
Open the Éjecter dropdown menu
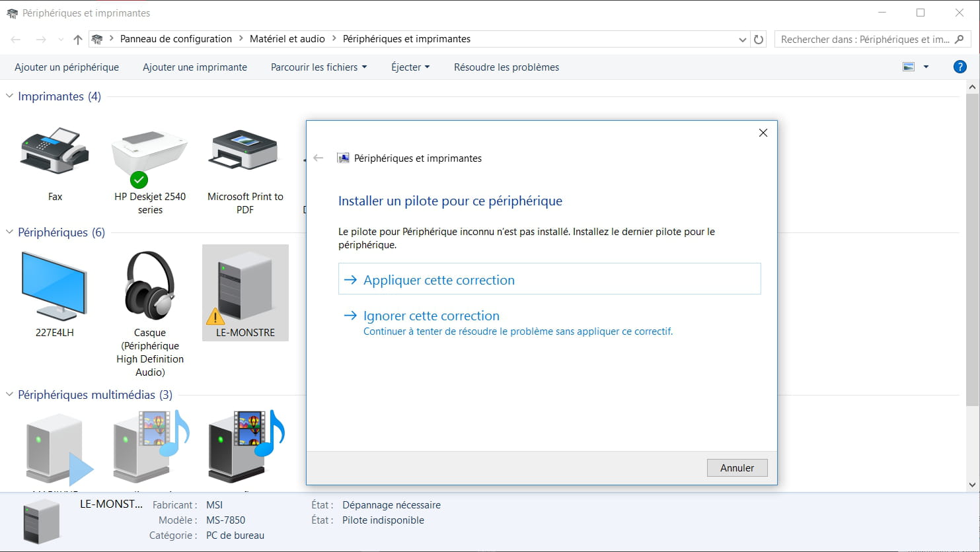[410, 67]
